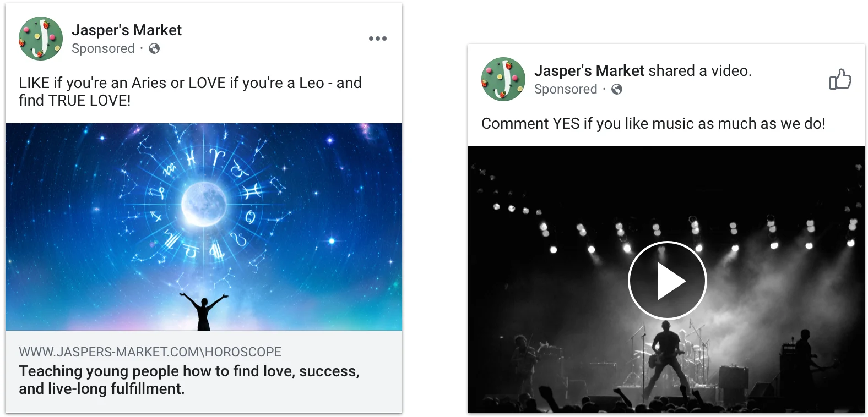This screenshot has width=868, height=417.
Task: Click the 'Comment YES' prompt text
Action: point(653,123)
